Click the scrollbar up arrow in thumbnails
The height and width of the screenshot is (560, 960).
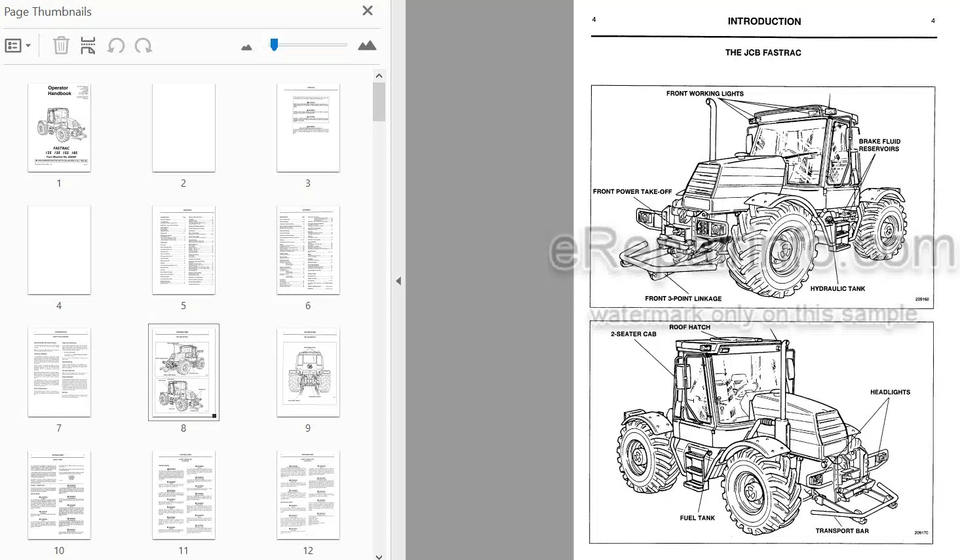pos(379,76)
